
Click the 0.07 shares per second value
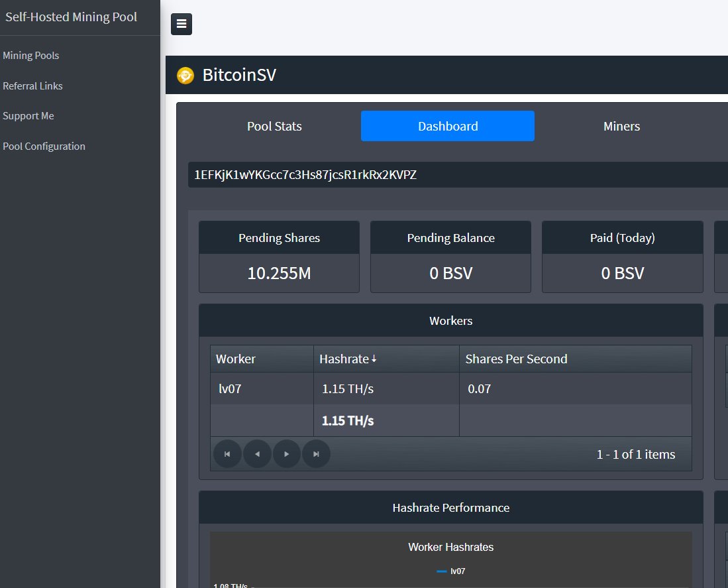click(x=479, y=388)
